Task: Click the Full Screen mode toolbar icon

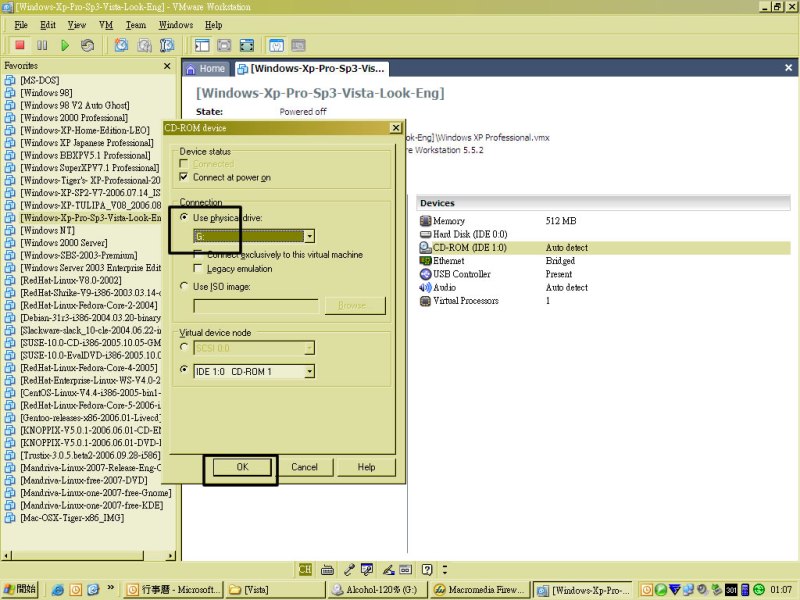Action: coord(246,45)
